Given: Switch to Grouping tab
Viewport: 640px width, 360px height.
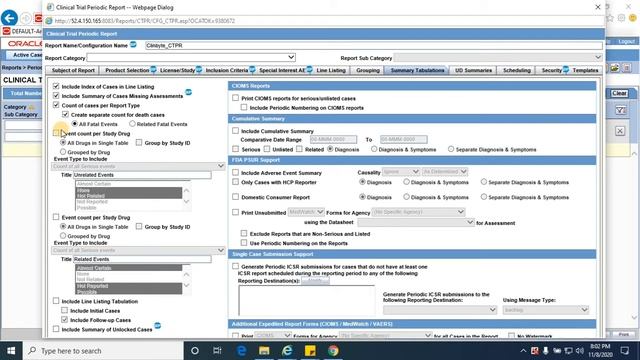Looking at the screenshot, I should click(368, 70).
